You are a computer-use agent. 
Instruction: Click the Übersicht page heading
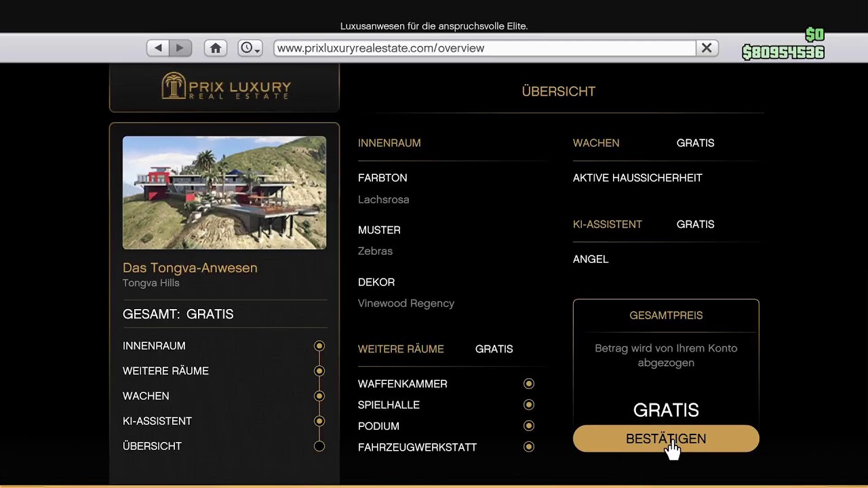(559, 91)
